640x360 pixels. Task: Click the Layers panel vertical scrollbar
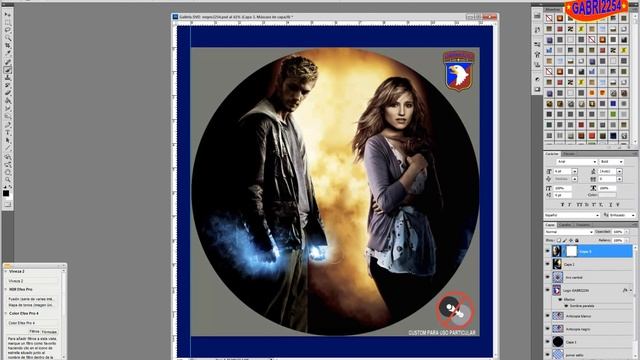click(635, 302)
